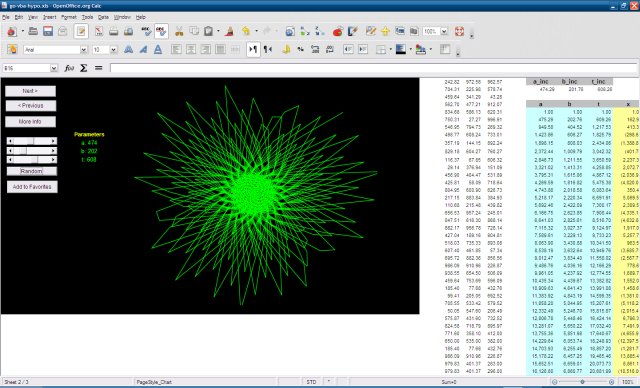This screenshot has width=640, height=388.
Task: Apply Currency number format
Action: coord(286,49)
